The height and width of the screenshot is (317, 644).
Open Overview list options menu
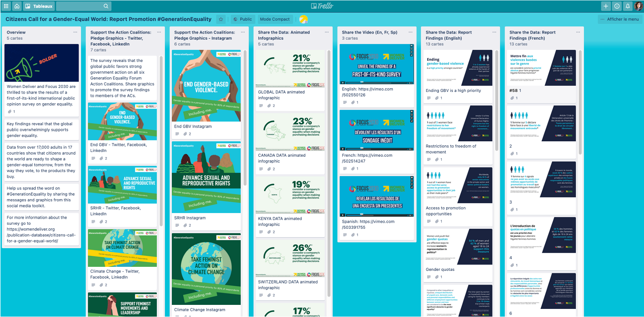(75, 32)
